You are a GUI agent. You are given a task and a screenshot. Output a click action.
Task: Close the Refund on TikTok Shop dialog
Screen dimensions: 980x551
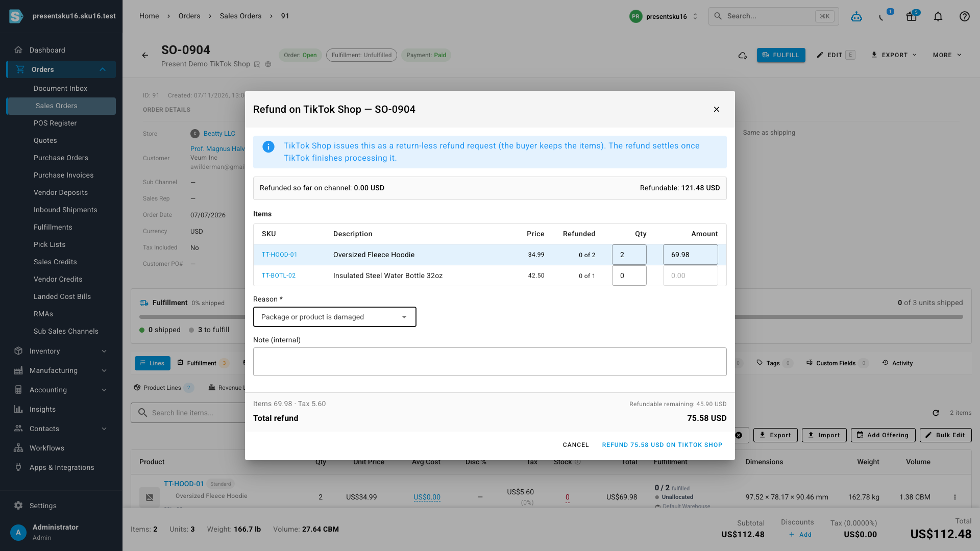pyautogui.click(x=717, y=109)
